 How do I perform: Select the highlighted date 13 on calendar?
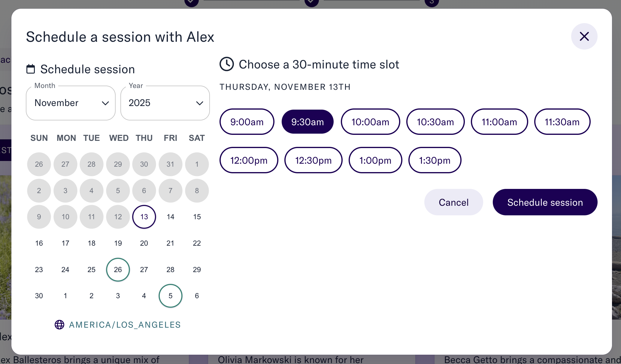pyautogui.click(x=144, y=217)
